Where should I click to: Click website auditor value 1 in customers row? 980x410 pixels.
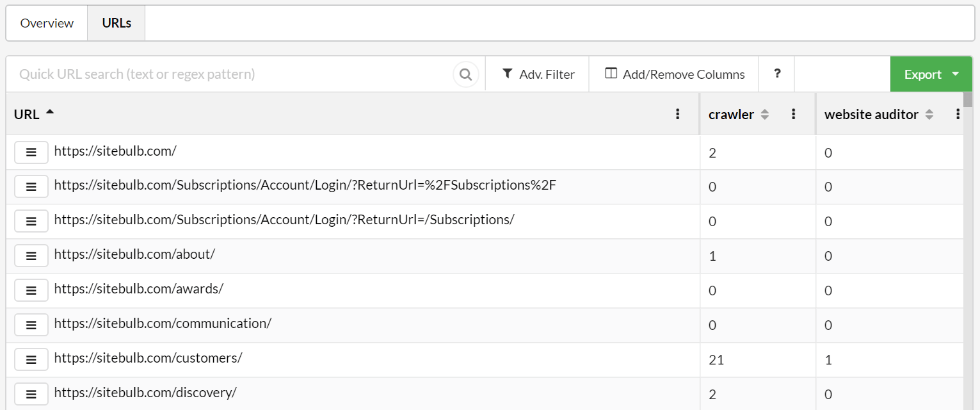point(828,360)
